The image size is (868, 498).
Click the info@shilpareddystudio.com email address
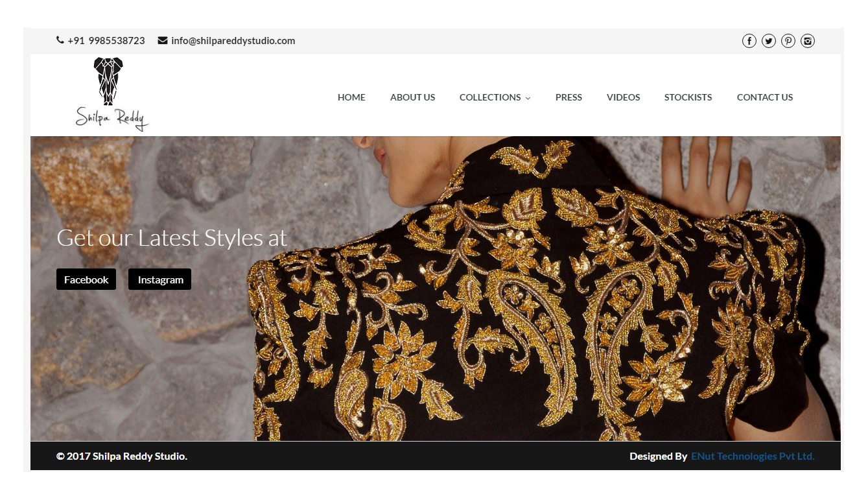point(233,40)
